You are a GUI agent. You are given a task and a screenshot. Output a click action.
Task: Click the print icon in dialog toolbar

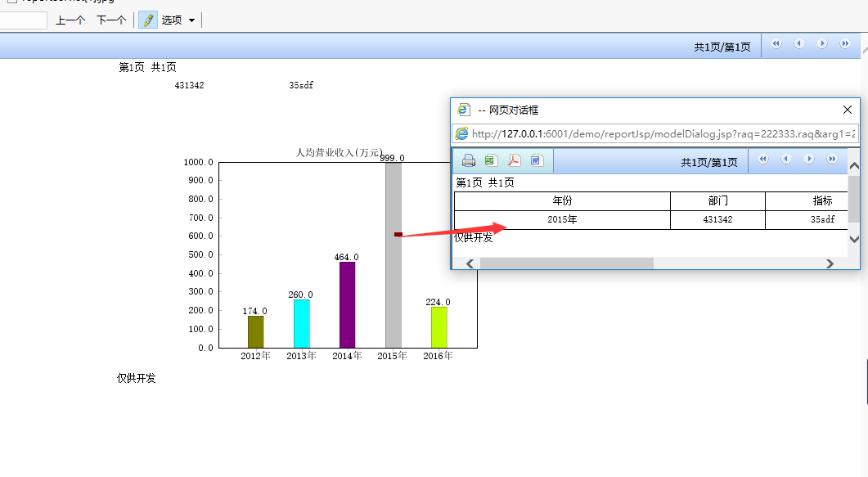[x=468, y=160]
